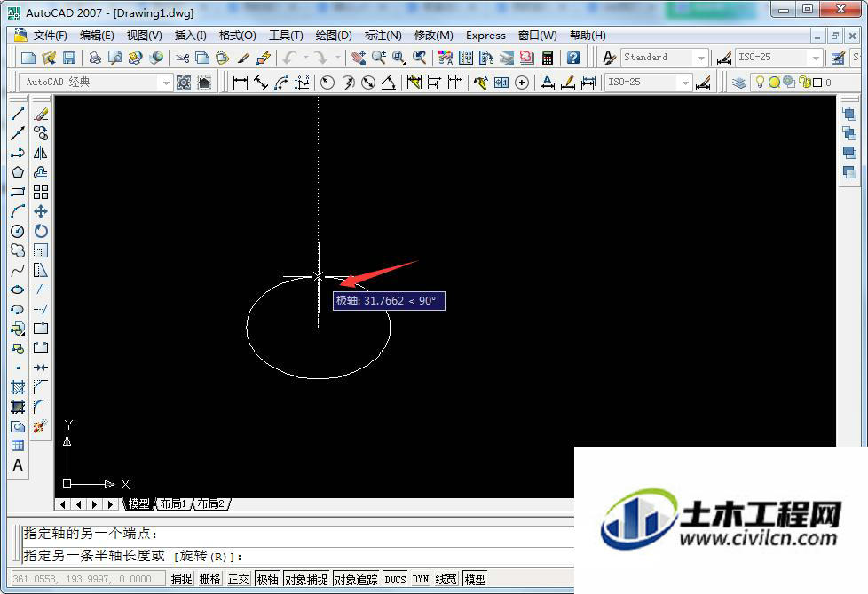The image size is (868, 594).
Task: Select the Offset tool
Action: click(41, 172)
